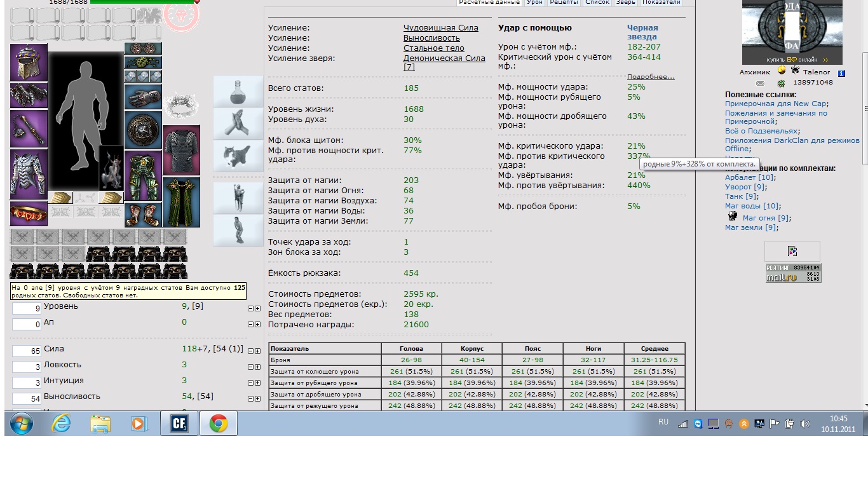868x488 pixels.
Task: Select the silver body armor slot
Action: coord(29,175)
